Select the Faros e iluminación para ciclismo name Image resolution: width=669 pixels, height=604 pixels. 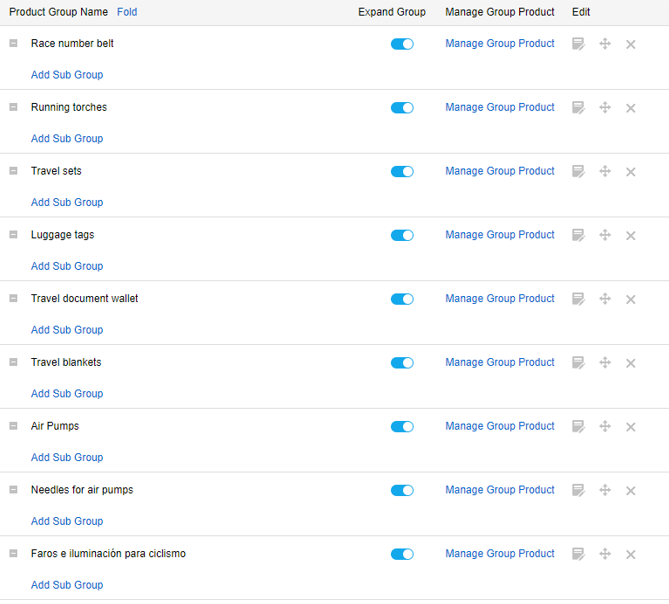coord(108,554)
